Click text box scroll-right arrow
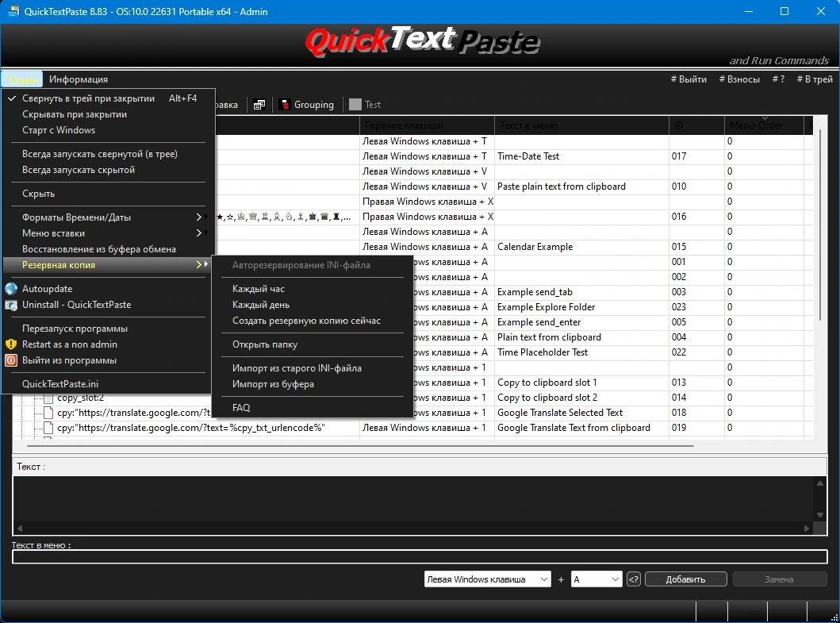840x623 pixels. [807, 528]
